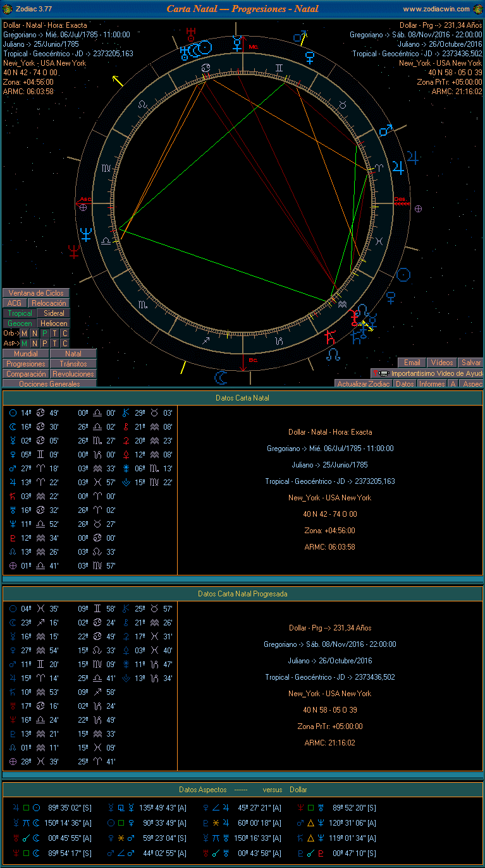This screenshot has height=868, width=485.
Task: Click the Virgo sign in the zodiac ring
Action: (x=107, y=168)
